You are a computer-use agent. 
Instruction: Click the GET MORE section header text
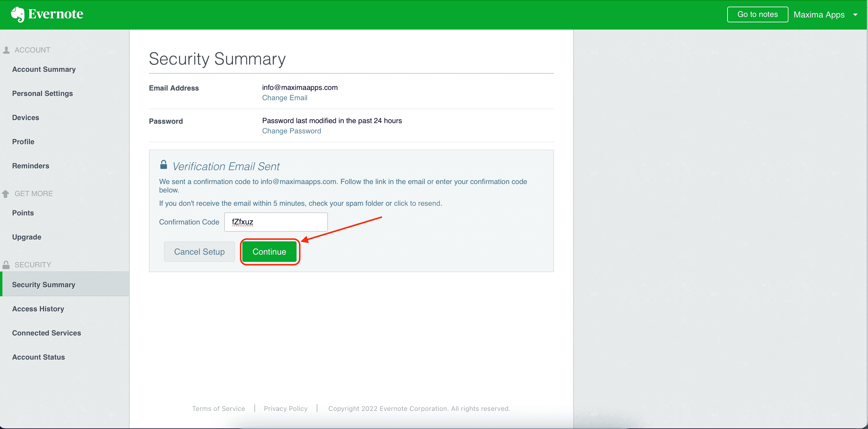coord(34,194)
